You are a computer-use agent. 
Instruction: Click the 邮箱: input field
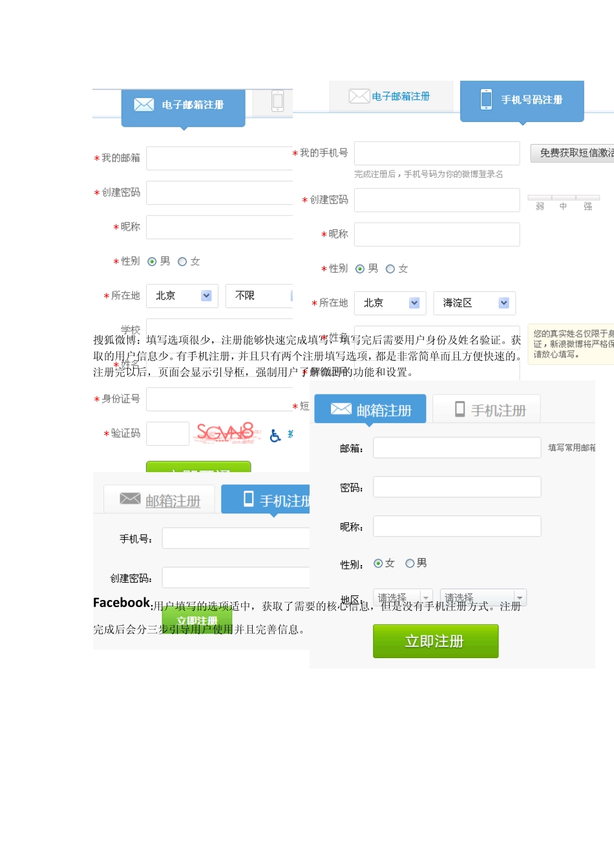(x=457, y=448)
